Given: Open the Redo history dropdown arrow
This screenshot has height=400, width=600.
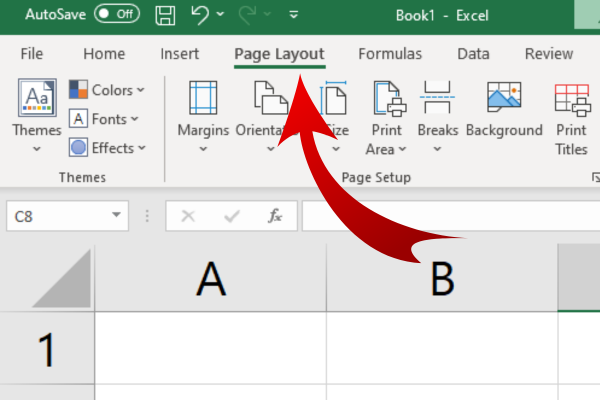Looking at the screenshot, I should click(267, 14).
